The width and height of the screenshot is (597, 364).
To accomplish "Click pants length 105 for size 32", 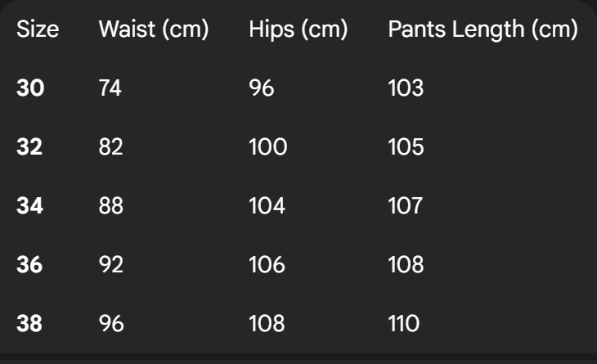I will click(x=406, y=147).
